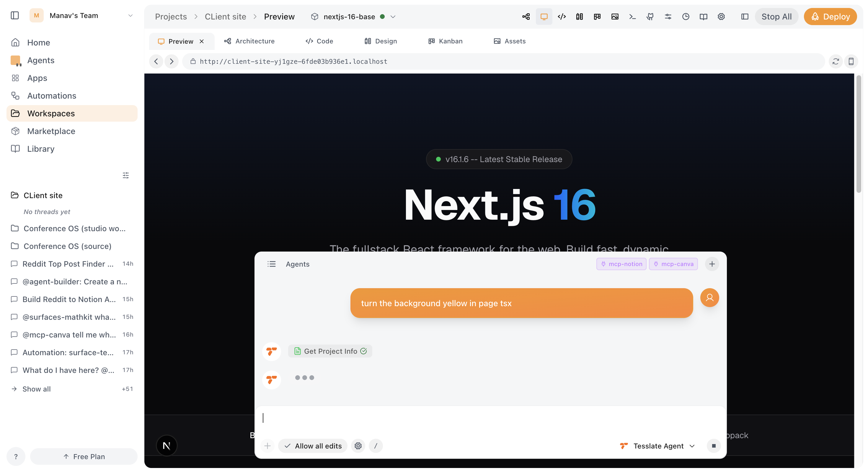Open slash commands in chat input
Screen dimensions: 868x473
pos(376,446)
